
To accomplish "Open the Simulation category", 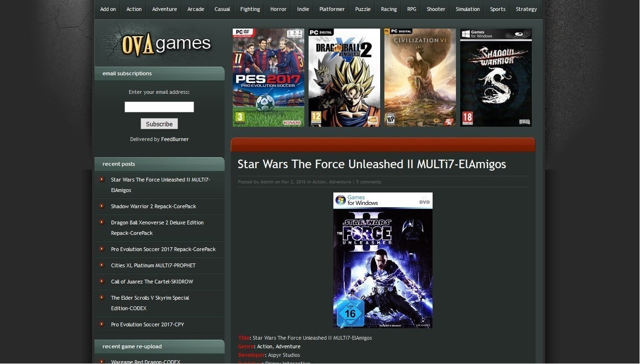I will pyautogui.click(x=467, y=9).
